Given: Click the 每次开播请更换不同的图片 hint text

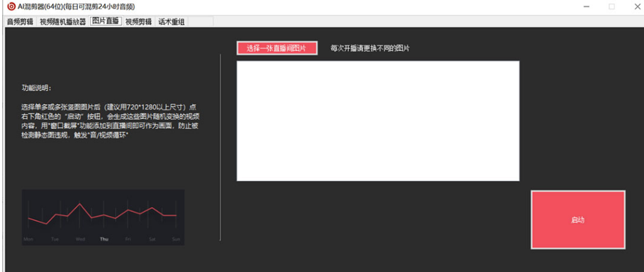Looking at the screenshot, I should 374,48.
